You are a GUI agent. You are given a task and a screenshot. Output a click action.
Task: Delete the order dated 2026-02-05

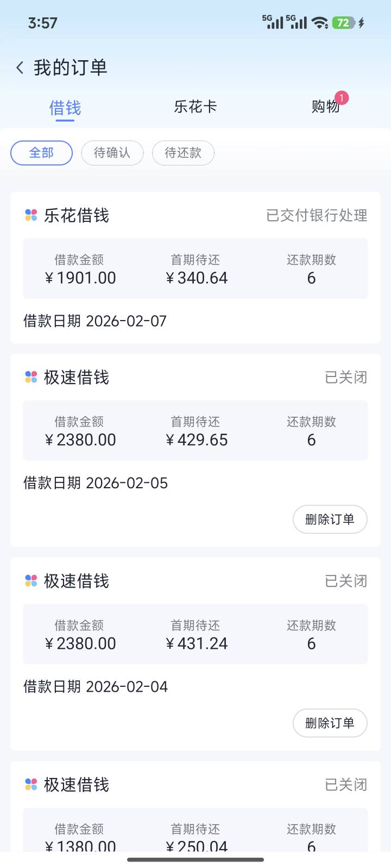[330, 519]
